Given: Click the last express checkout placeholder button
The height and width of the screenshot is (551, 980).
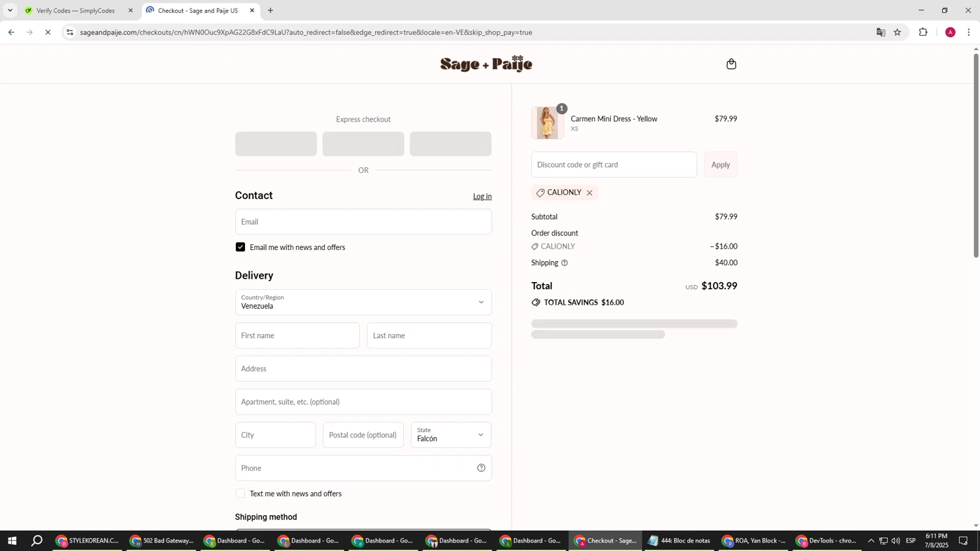Looking at the screenshot, I should click(451, 144).
